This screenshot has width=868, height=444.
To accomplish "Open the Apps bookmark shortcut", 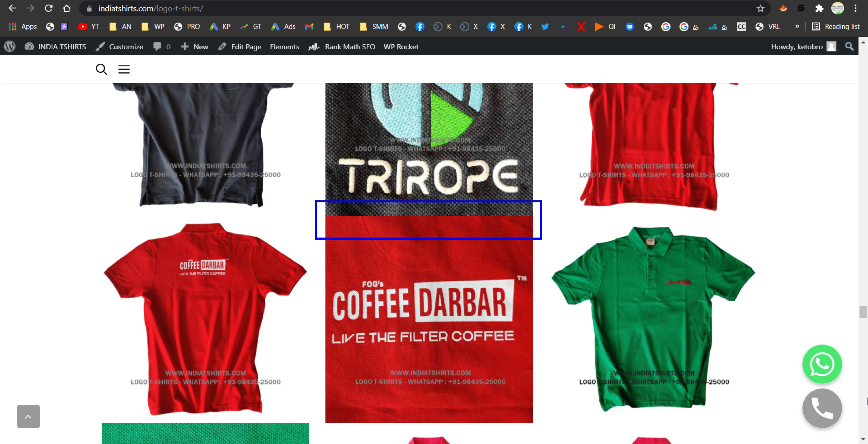I will point(23,27).
